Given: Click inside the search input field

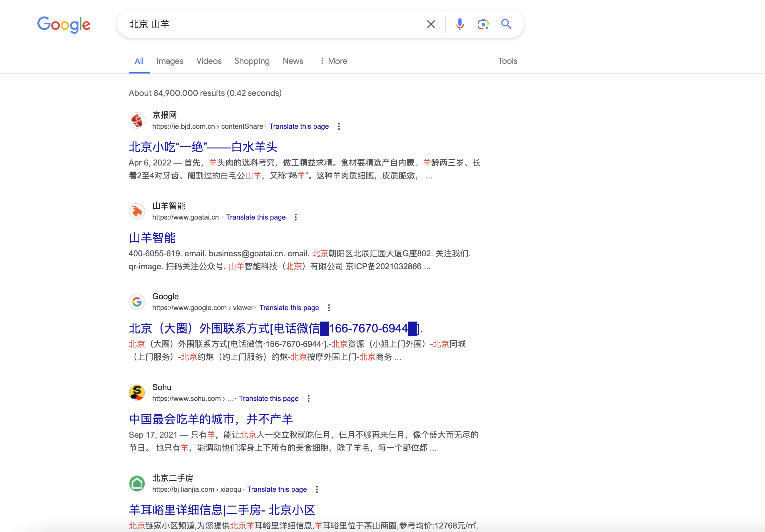Looking at the screenshot, I should (x=267, y=24).
